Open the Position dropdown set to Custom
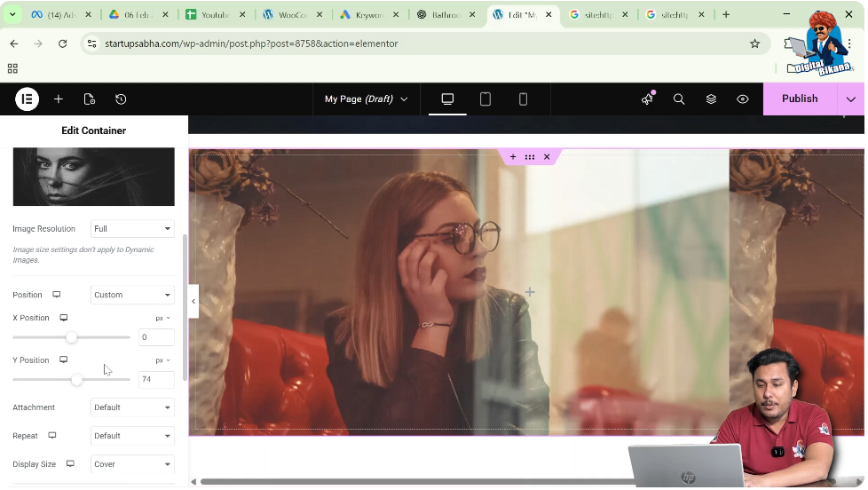Screen dimensions: 868x490 [x=132, y=295]
